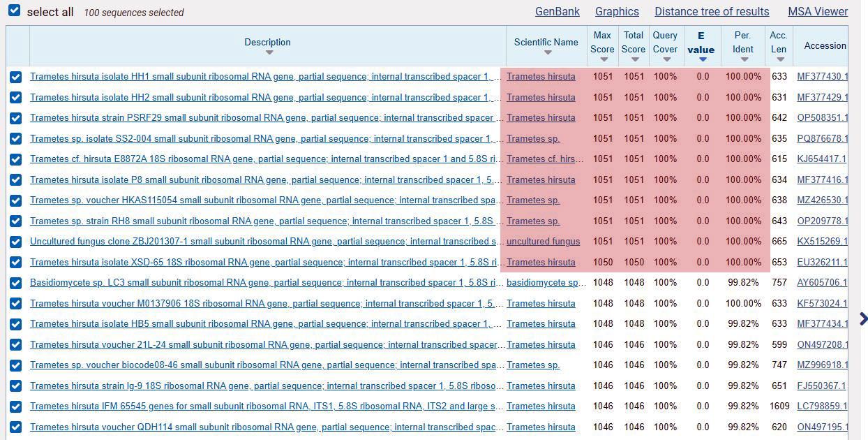The width and height of the screenshot is (868, 440).
Task: Toggle checkbox for Uncultured fungus clone row
Action: [16, 242]
